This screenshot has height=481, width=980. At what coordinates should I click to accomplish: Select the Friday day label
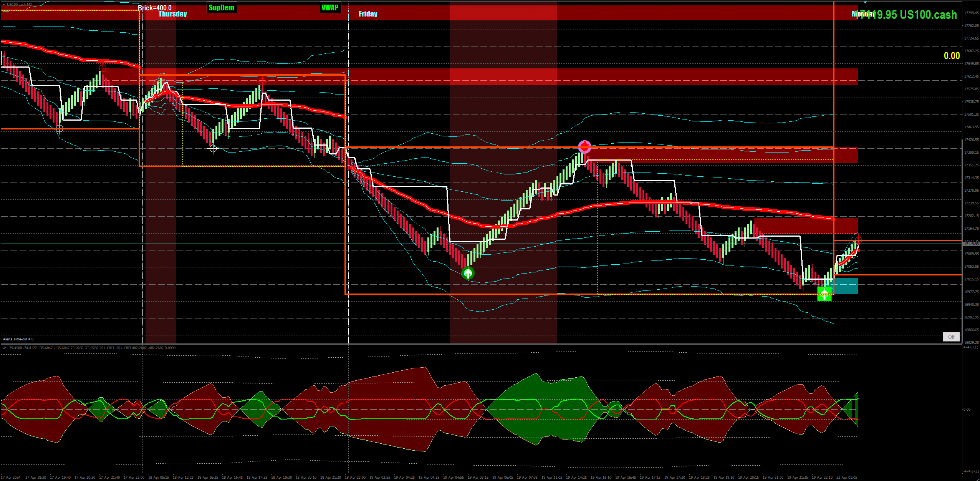368,14
